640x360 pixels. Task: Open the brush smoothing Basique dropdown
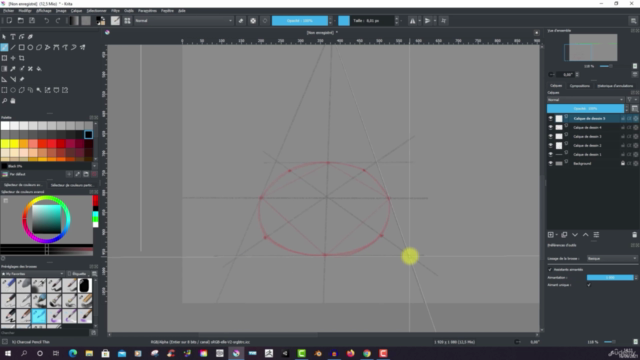[612, 258]
